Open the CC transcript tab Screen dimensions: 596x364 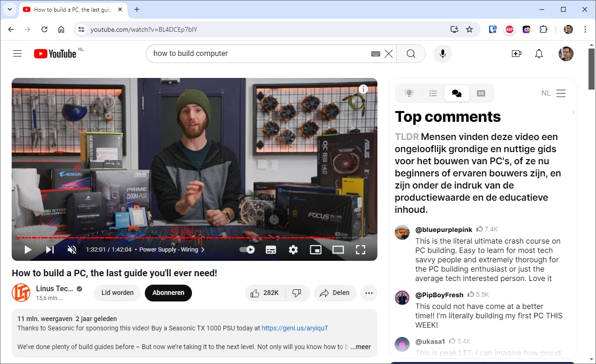click(x=481, y=93)
